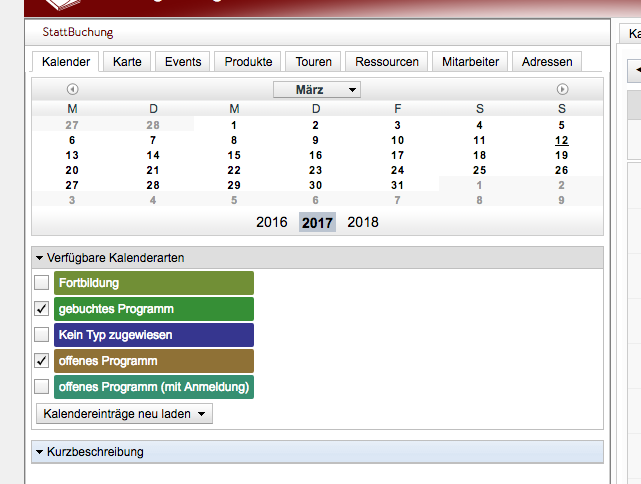Viewport: 641px width, 484px height.
Task: Uncheck the offenes Programm checkbox
Action: coord(42,361)
